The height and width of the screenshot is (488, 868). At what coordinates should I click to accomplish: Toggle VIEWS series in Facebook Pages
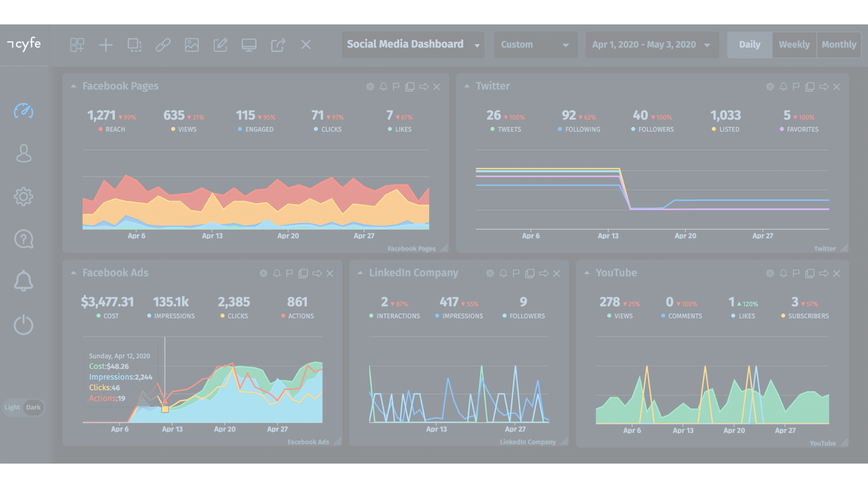pyautogui.click(x=184, y=129)
